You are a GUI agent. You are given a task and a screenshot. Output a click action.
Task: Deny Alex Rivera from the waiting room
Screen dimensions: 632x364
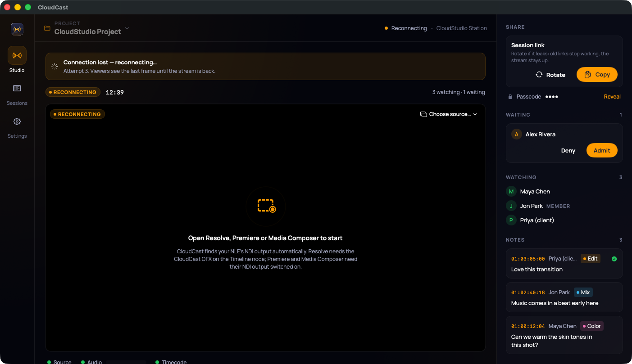tap(568, 151)
